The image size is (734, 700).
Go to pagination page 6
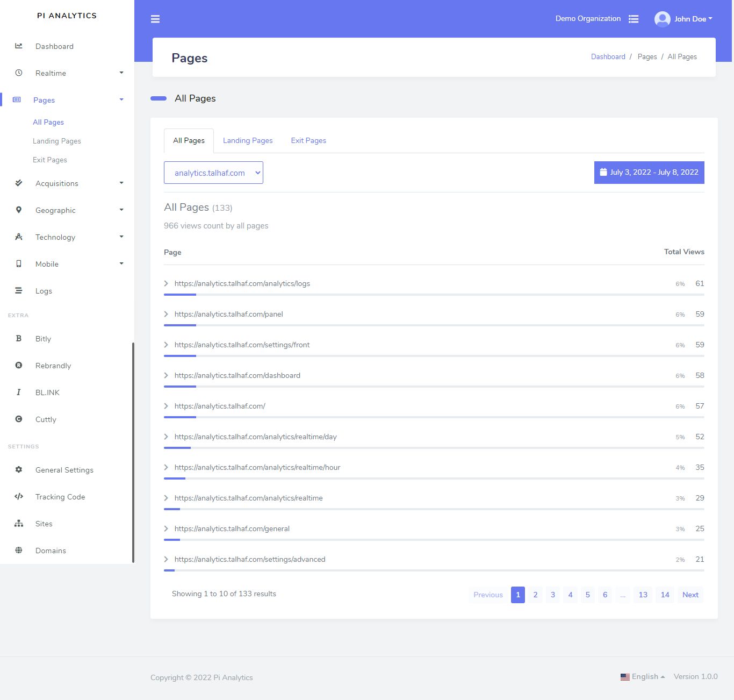tap(605, 595)
